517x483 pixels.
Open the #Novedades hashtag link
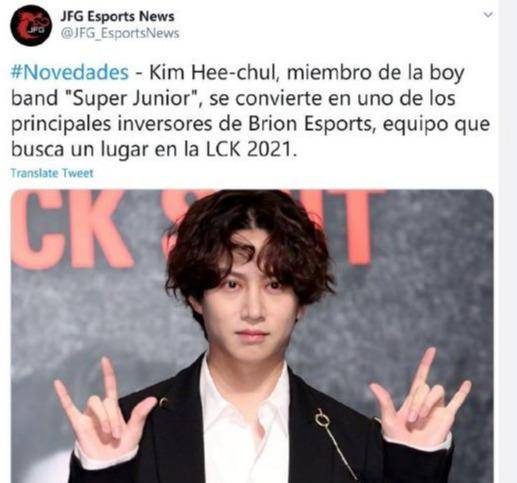click(x=69, y=72)
